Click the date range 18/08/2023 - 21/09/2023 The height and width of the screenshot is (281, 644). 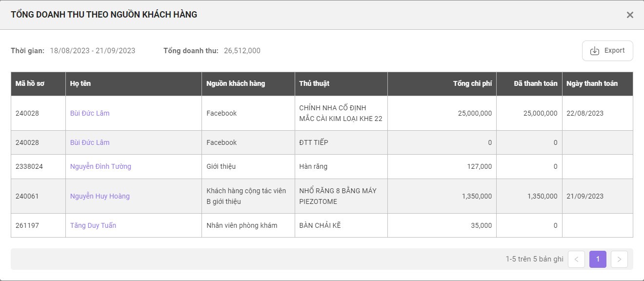click(93, 51)
